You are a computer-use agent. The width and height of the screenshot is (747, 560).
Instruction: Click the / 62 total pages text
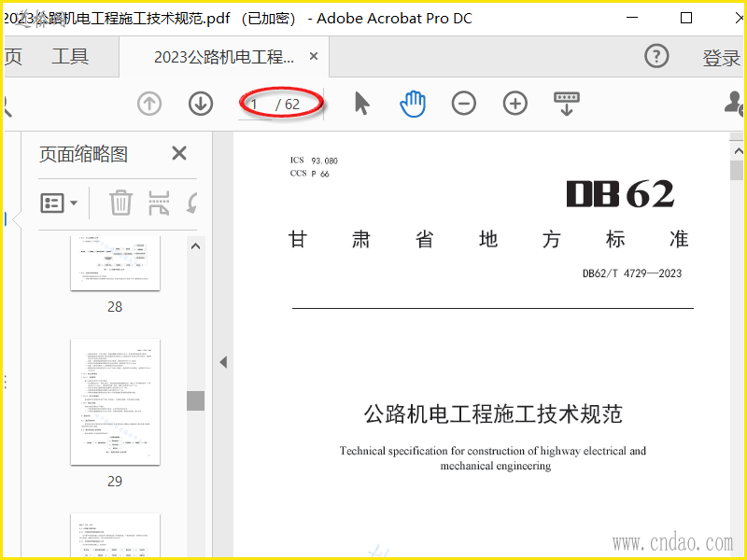click(x=288, y=105)
